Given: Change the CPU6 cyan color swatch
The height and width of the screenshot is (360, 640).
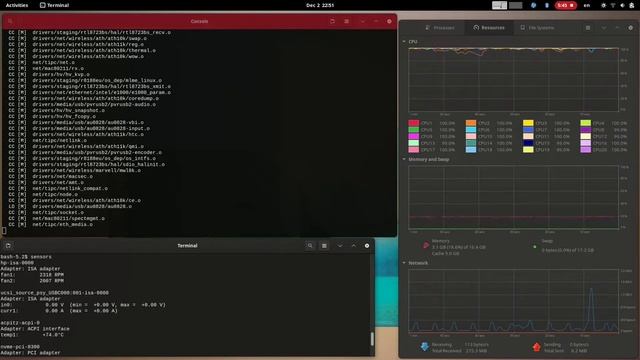Looking at the screenshot, I should coord(471,130).
